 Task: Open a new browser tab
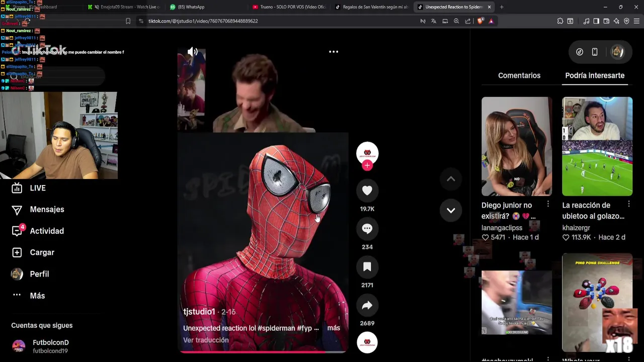point(502,7)
